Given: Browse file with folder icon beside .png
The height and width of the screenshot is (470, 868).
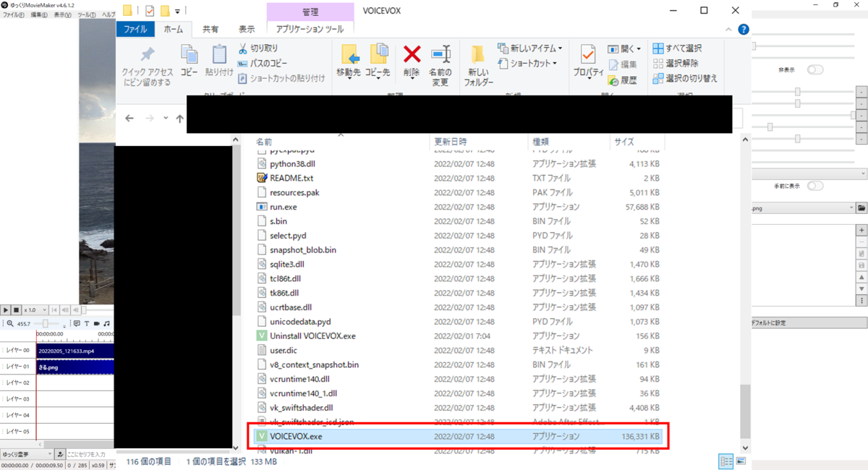Looking at the screenshot, I should click(x=861, y=208).
